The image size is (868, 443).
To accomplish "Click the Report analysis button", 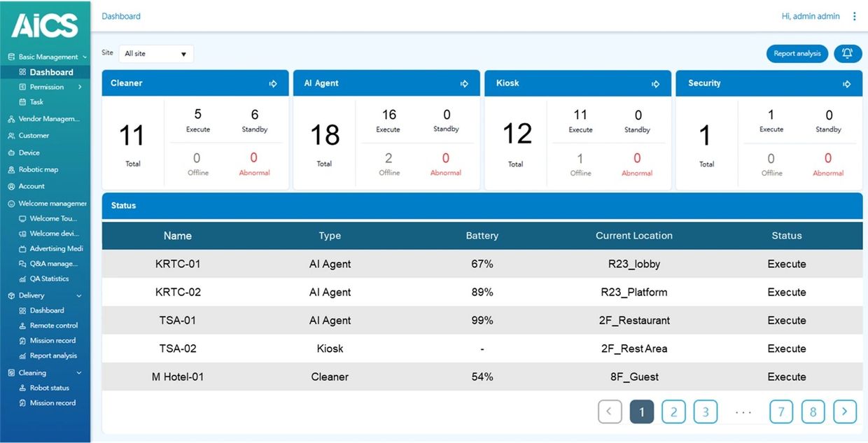I will [x=797, y=54].
